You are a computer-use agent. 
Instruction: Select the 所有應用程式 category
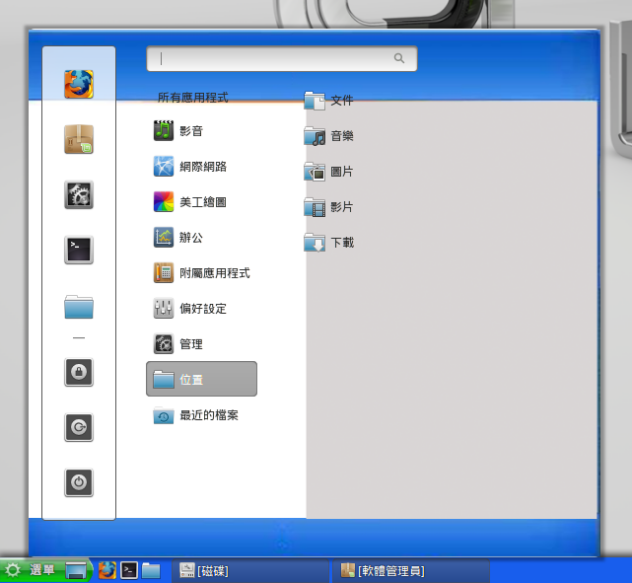(x=193, y=97)
